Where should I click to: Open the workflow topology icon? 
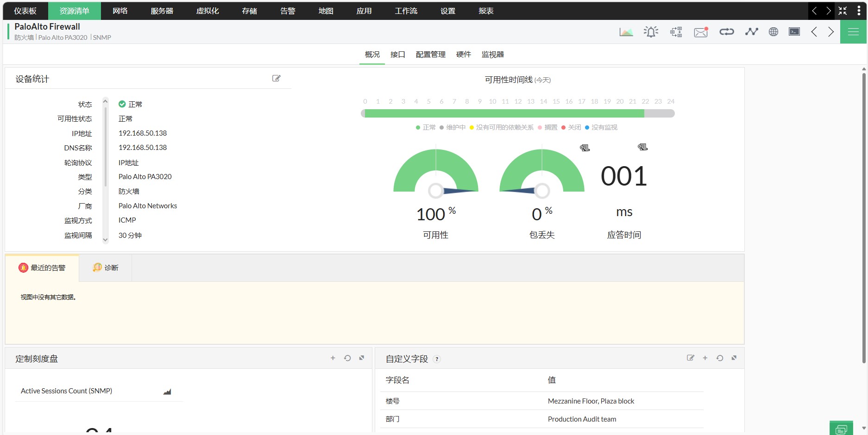click(675, 31)
